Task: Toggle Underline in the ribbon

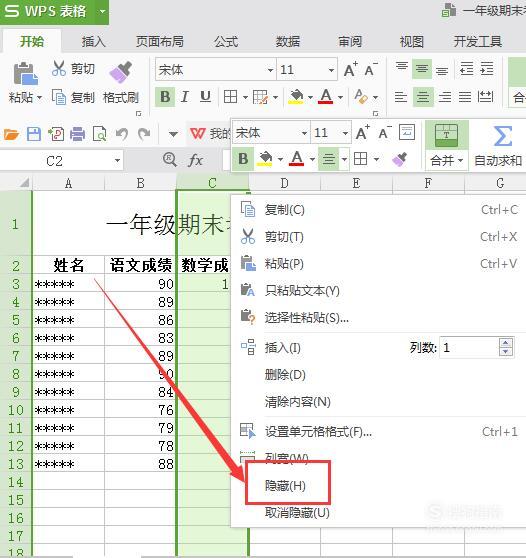Action: tap(205, 96)
